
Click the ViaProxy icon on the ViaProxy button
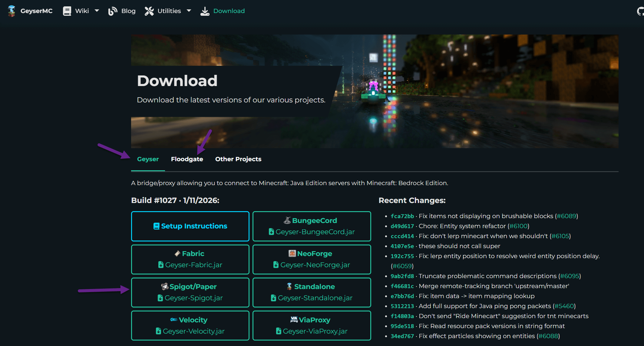(x=293, y=320)
